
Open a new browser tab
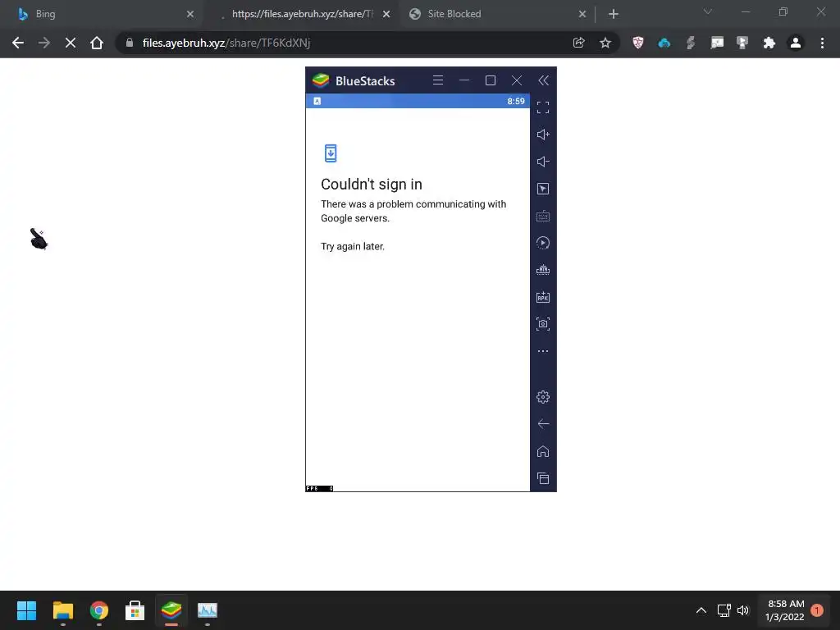pyautogui.click(x=614, y=14)
